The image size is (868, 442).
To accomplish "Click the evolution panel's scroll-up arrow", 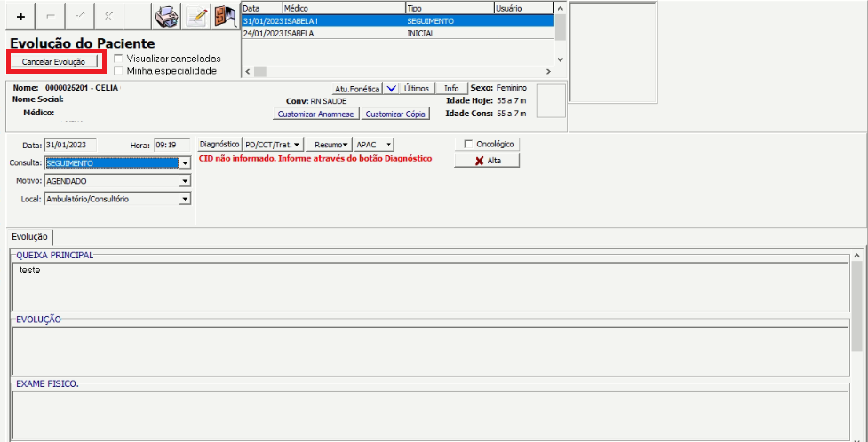I will (x=857, y=255).
